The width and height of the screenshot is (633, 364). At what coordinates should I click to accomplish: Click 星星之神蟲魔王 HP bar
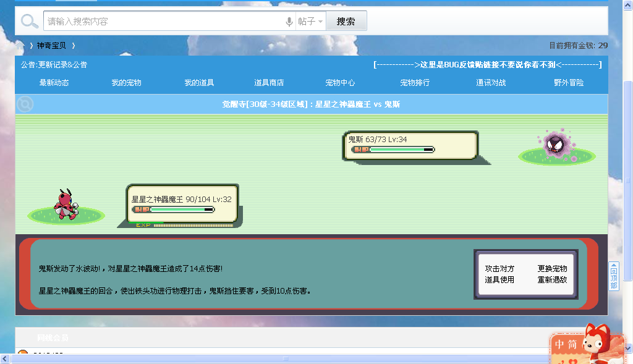pos(173,210)
